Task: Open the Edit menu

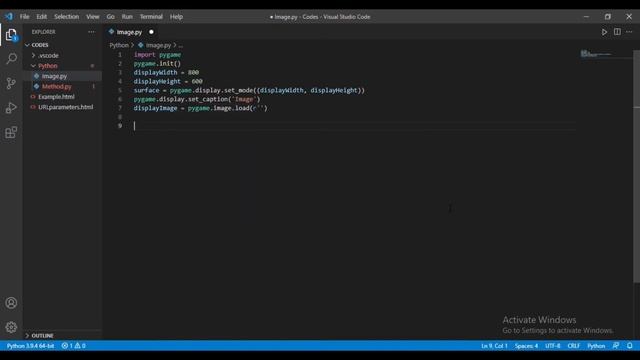Action: 42,17
